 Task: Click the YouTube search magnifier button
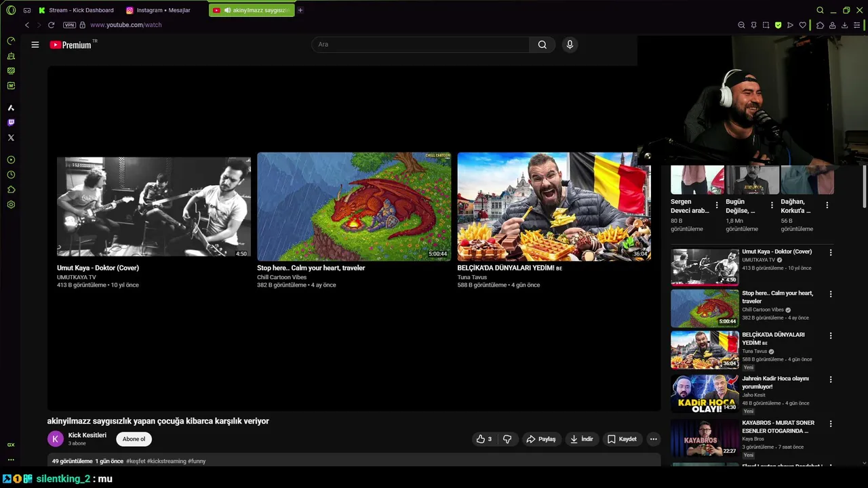[542, 45]
